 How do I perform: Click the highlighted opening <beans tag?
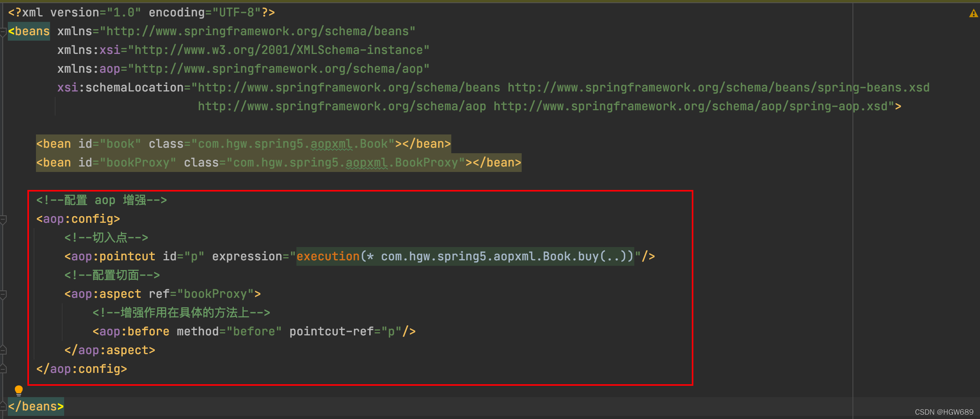point(29,31)
